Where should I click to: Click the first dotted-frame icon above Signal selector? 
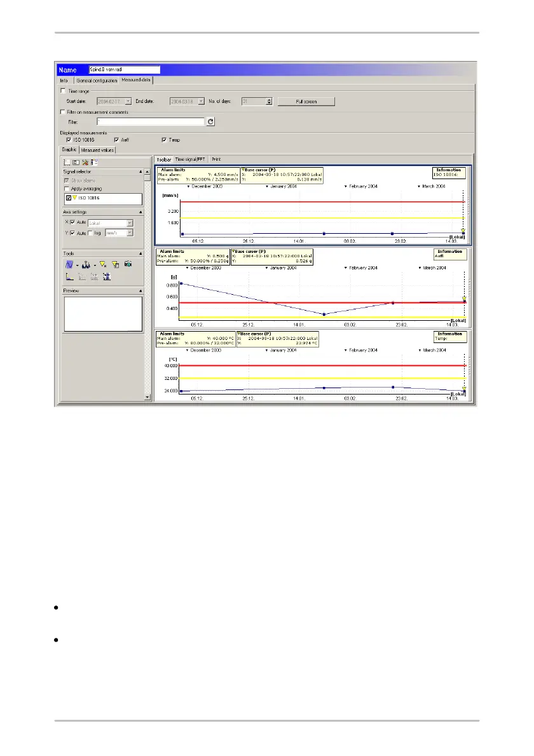click(67, 162)
